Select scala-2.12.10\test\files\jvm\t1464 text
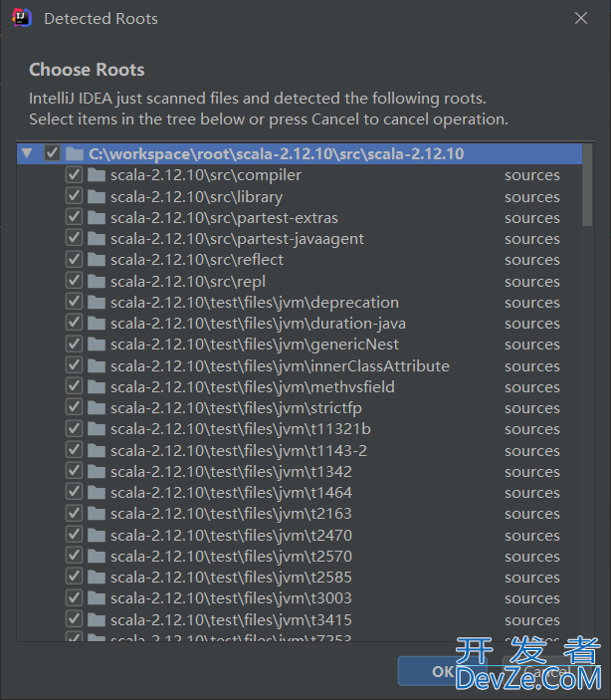 [231, 493]
